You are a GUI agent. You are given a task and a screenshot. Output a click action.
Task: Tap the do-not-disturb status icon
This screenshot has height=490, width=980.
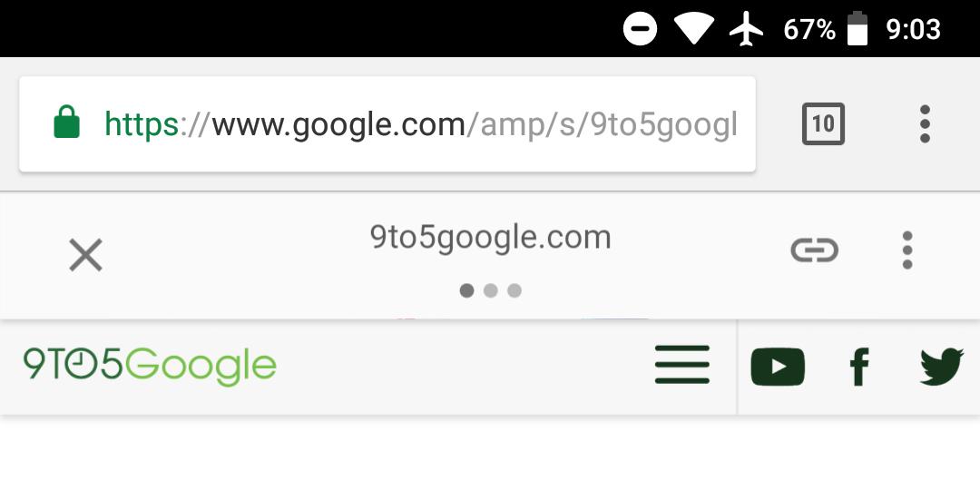640,29
